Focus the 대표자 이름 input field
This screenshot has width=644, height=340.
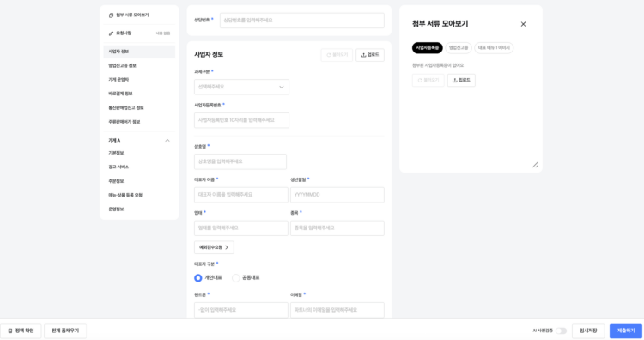[x=241, y=195]
